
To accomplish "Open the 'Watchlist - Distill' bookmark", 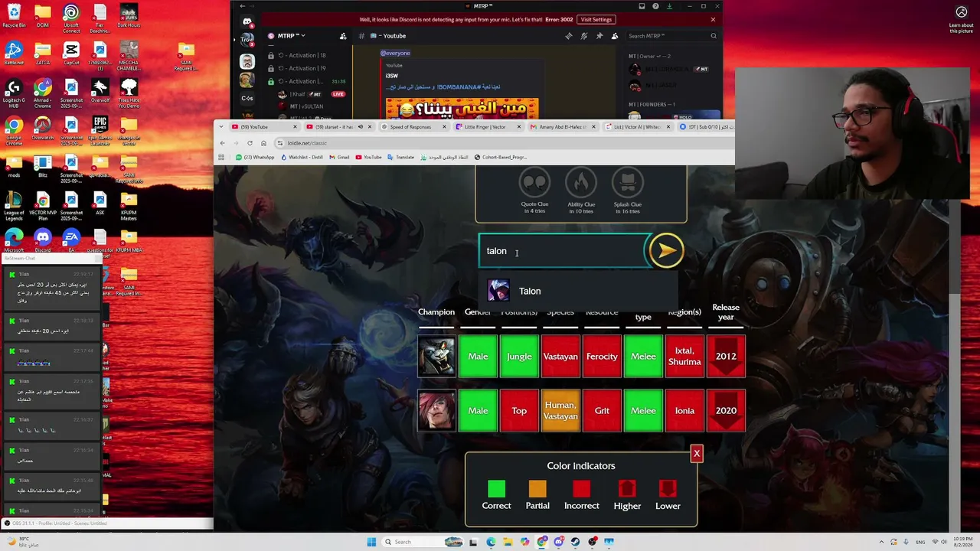I will click(x=302, y=157).
